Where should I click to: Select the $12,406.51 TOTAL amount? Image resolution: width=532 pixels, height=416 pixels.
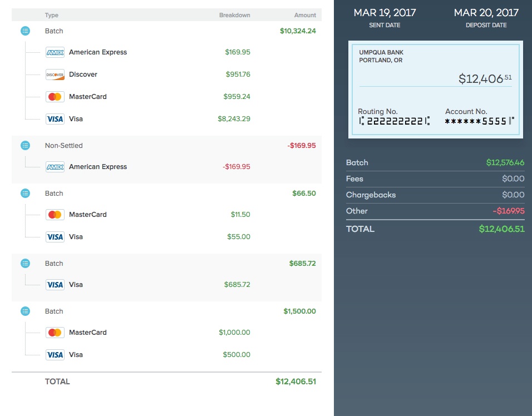point(501,229)
